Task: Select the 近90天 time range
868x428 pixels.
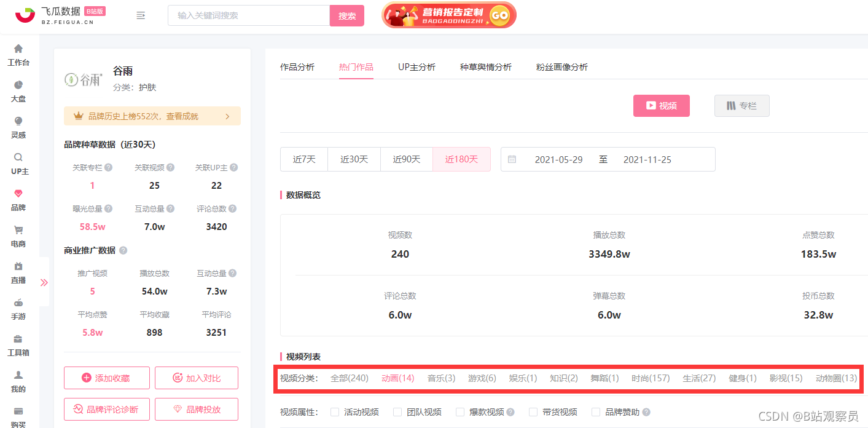Action: tap(407, 159)
